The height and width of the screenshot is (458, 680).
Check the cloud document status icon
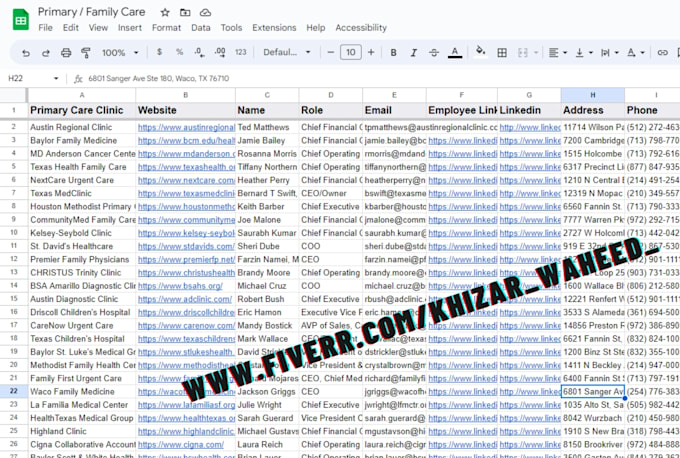pyautogui.click(x=206, y=13)
